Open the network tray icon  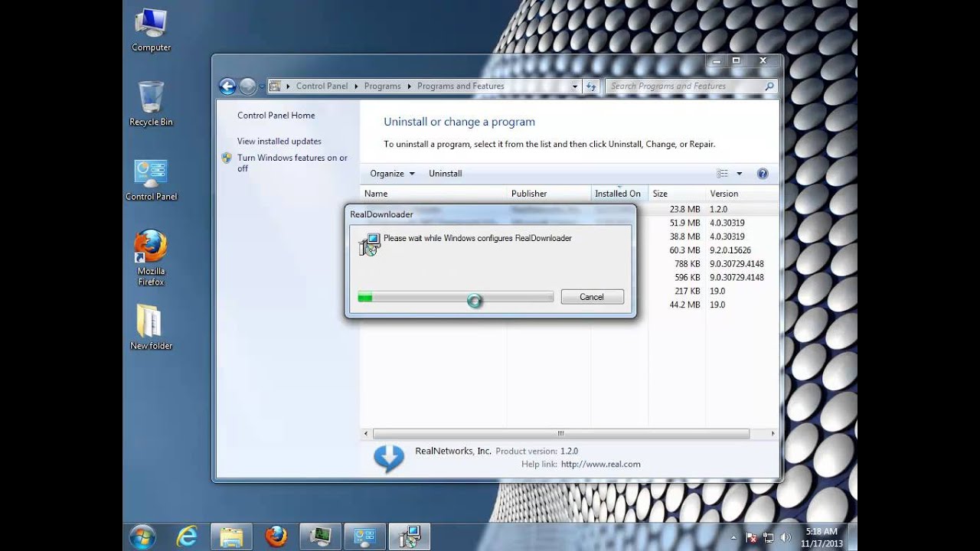768,537
